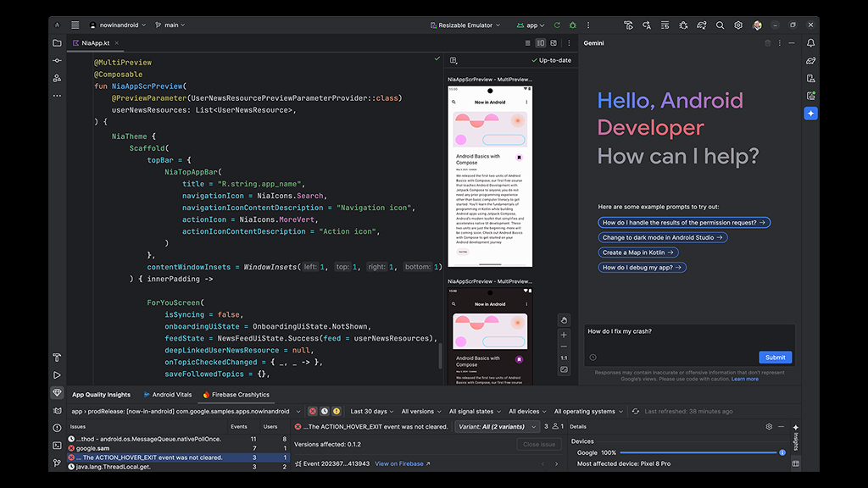
Task: Open the Run tool window
Action: coord(57,375)
